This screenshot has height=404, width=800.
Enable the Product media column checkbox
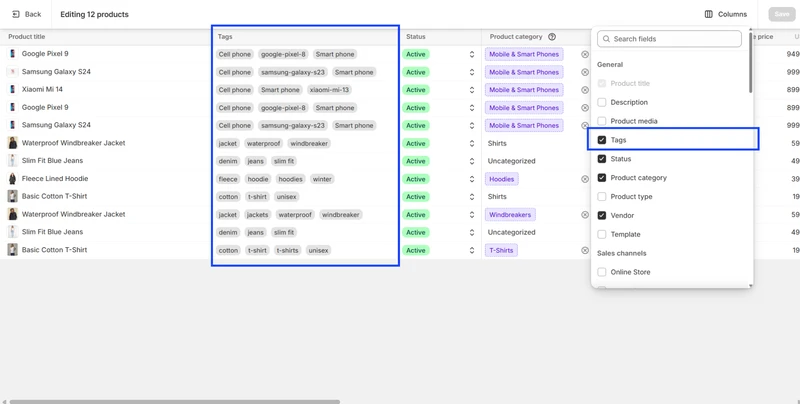602,121
